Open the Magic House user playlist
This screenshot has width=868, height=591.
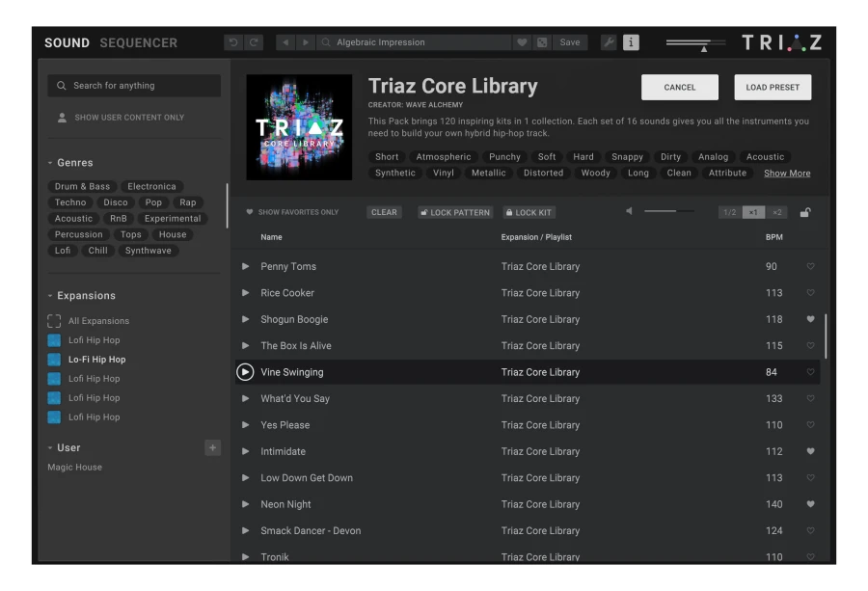point(74,467)
